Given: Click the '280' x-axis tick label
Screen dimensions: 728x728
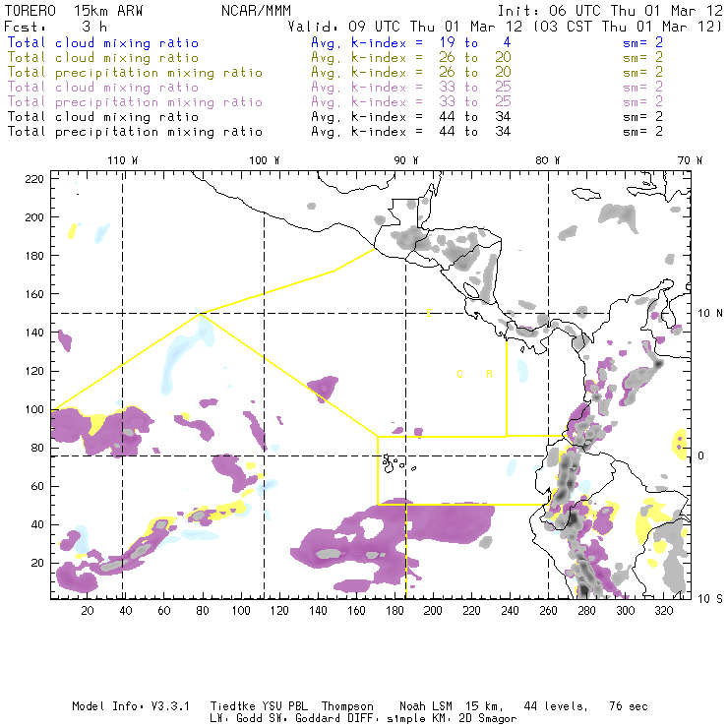Looking at the screenshot, I should pyautogui.click(x=586, y=611).
